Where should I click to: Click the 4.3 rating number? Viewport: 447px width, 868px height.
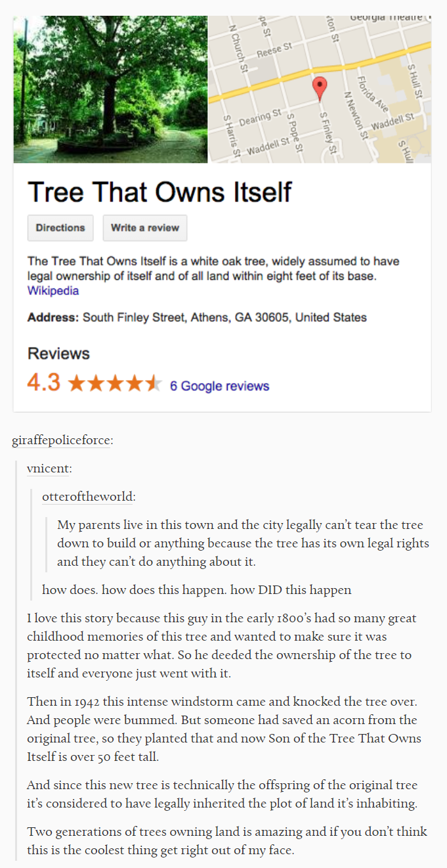44,383
